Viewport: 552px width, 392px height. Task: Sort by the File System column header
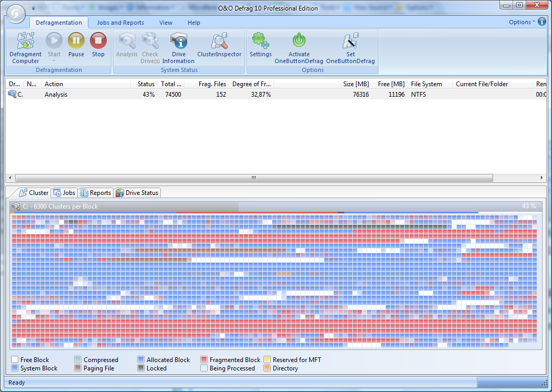tap(430, 84)
